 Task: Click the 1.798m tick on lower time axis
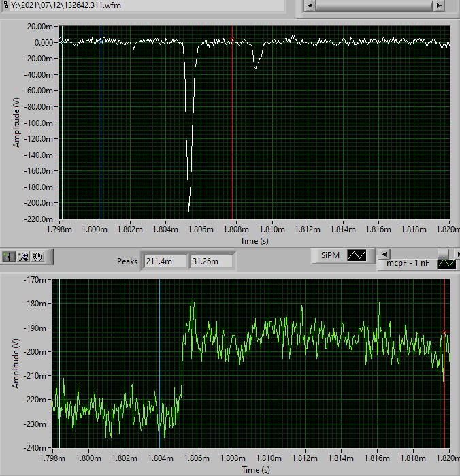52,458
